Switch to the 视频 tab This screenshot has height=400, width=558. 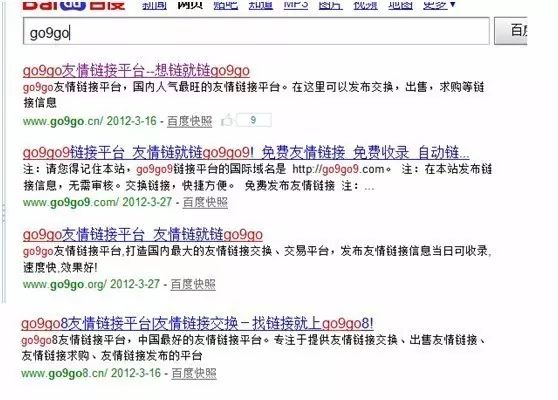click(365, 4)
